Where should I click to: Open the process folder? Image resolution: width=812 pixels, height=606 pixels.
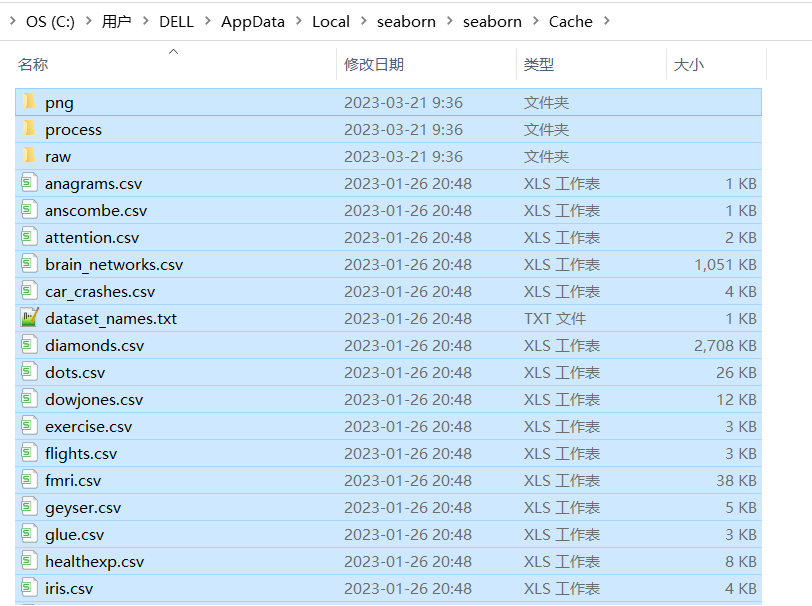click(x=73, y=129)
